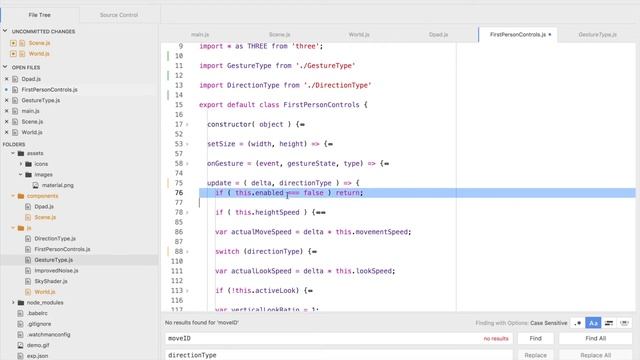Click file icon of DirectionType.js
The image size is (640, 360).
click(28, 238)
